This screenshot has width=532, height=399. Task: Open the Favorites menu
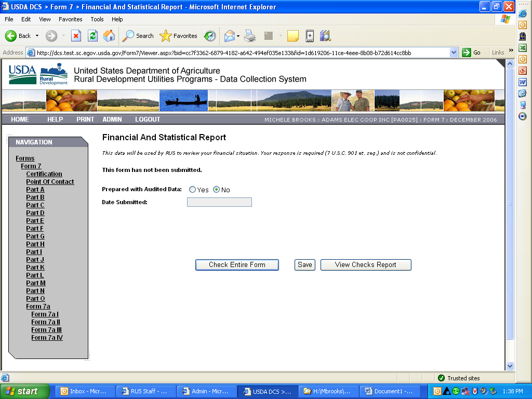(x=70, y=19)
